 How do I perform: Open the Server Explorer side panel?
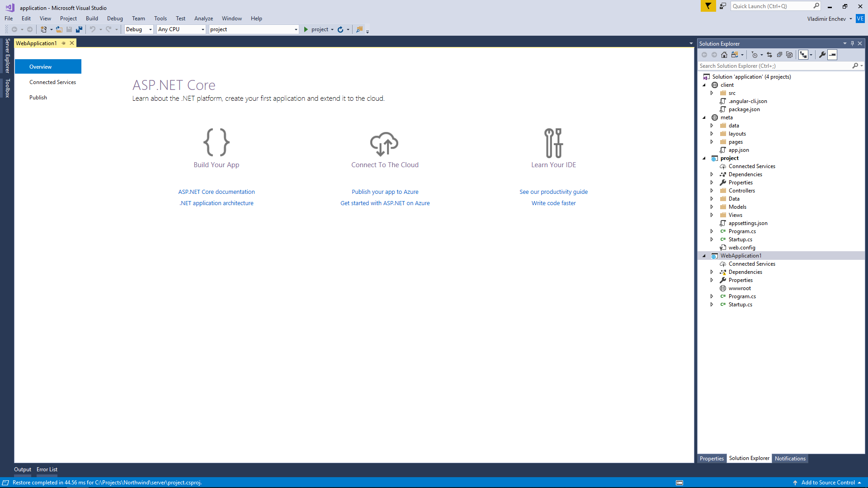tap(7, 56)
